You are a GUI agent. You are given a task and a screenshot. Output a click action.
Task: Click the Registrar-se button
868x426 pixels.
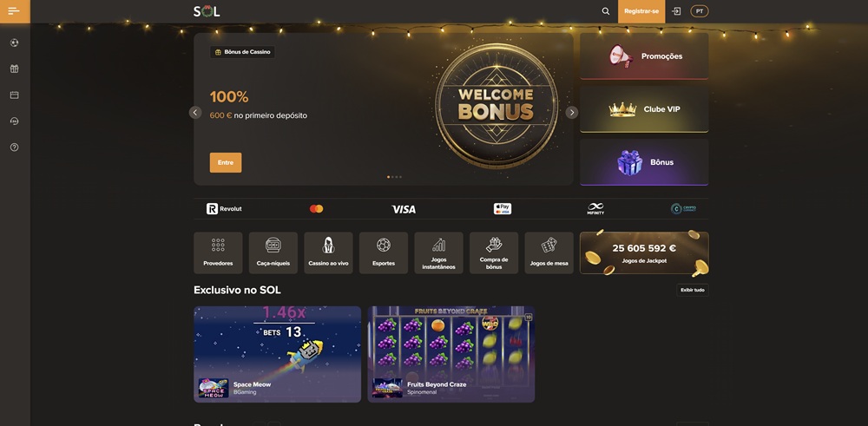[x=641, y=11]
